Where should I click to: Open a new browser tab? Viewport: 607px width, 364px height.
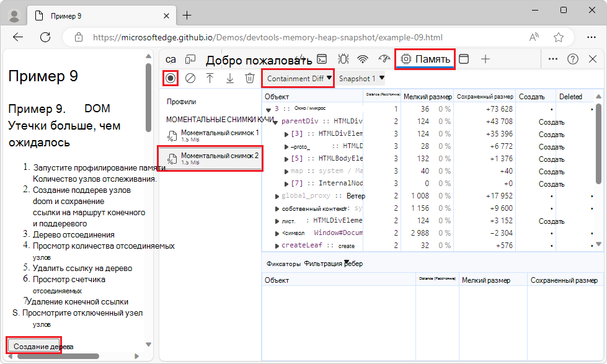point(187,16)
